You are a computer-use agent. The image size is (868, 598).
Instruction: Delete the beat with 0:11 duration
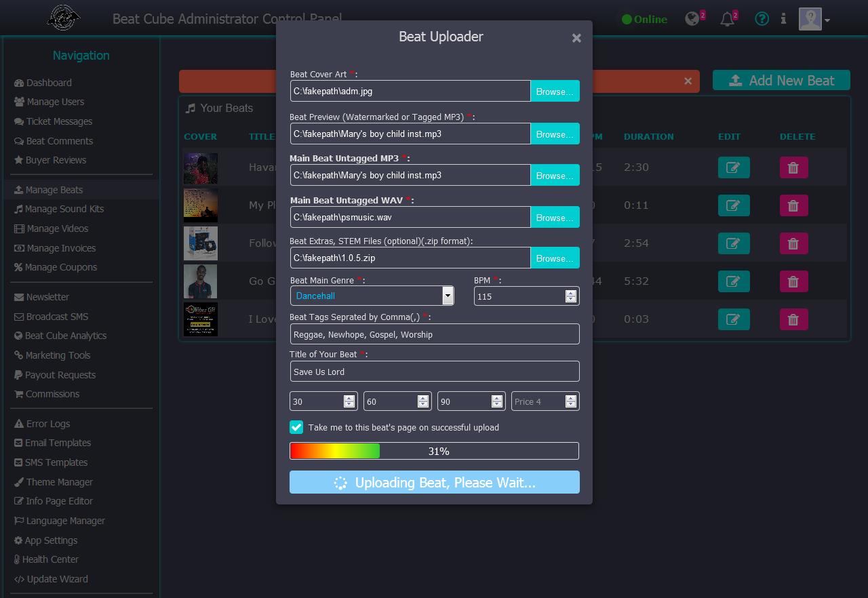[793, 205]
